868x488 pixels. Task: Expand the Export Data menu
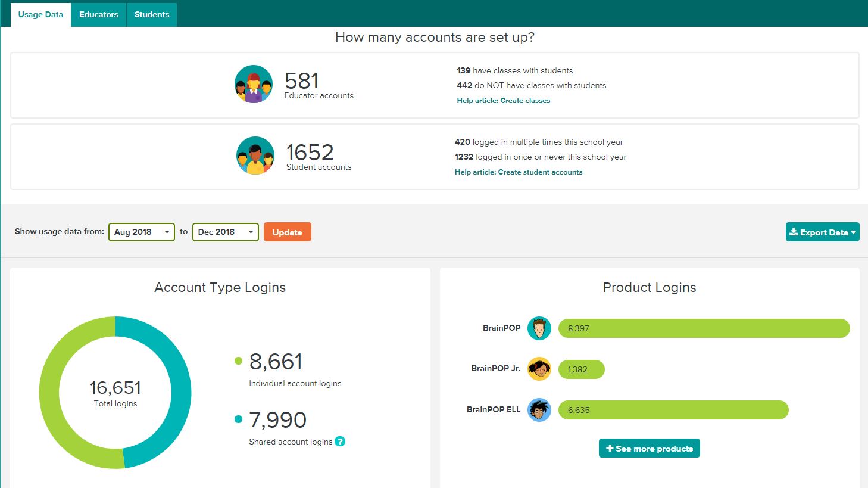[x=822, y=232]
